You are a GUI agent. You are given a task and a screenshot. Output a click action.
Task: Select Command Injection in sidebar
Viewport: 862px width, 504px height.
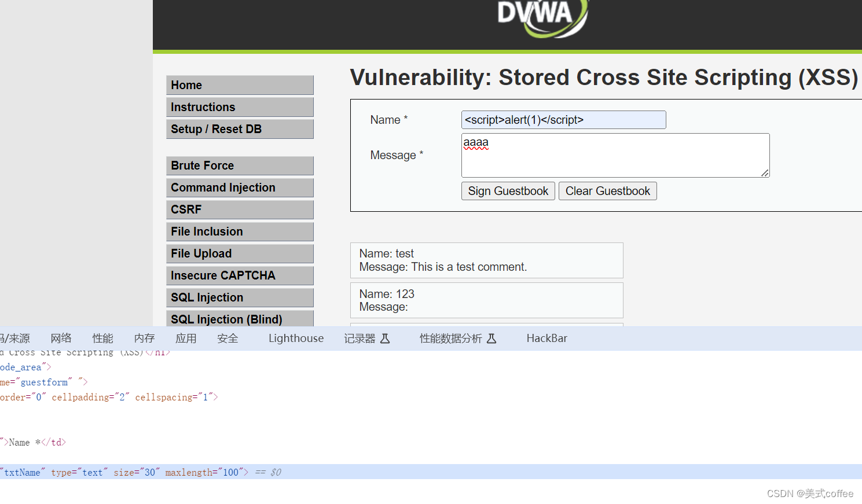[x=240, y=187]
